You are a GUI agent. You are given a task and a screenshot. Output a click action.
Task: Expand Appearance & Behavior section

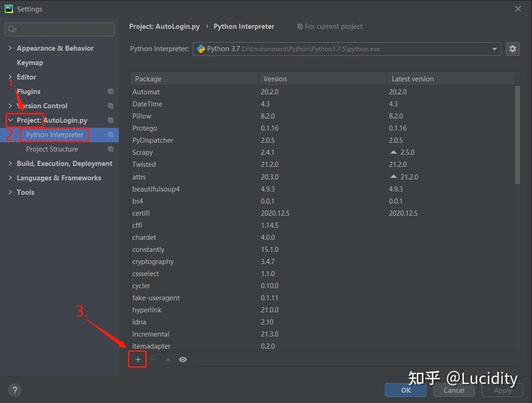(x=10, y=48)
